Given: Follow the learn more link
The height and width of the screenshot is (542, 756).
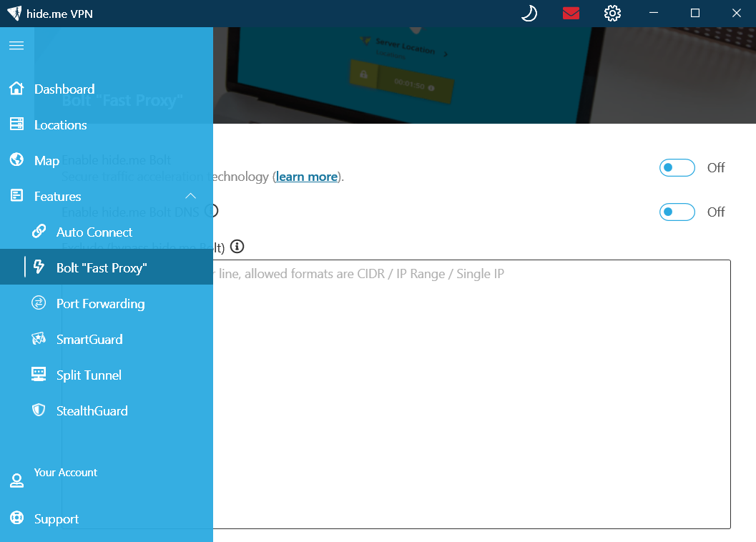Looking at the screenshot, I should [307, 177].
